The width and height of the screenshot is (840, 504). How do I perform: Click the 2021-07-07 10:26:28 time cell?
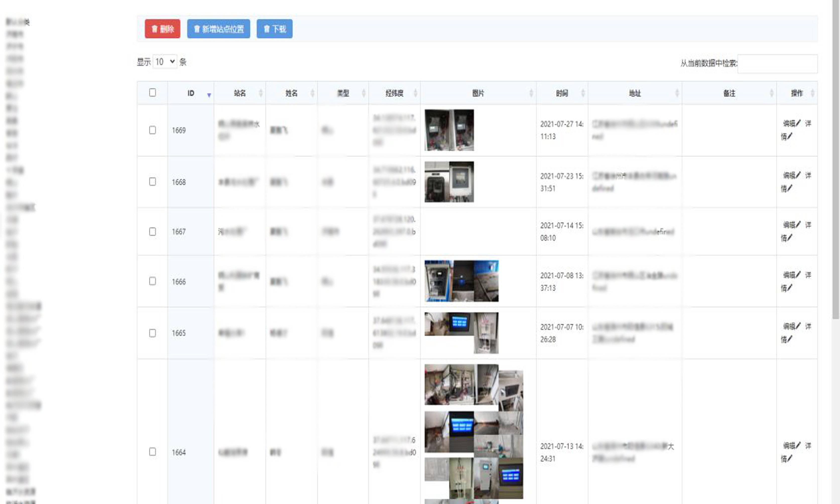coord(562,333)
